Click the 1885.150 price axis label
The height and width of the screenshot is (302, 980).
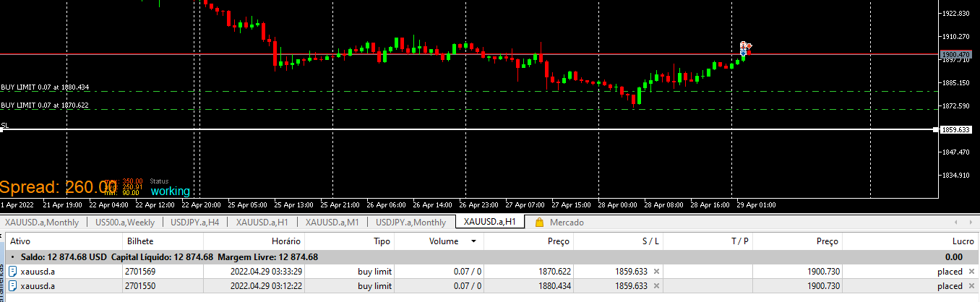[958, 83]
